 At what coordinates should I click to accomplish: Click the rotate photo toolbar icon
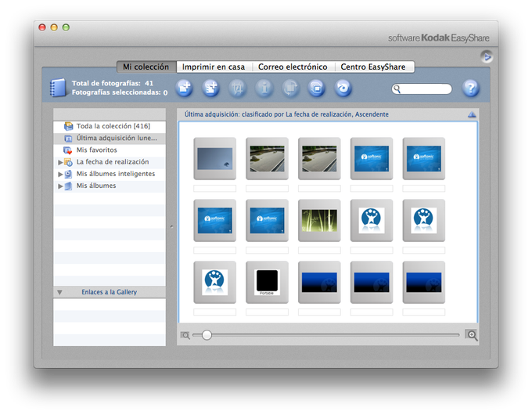pos(290,88)
